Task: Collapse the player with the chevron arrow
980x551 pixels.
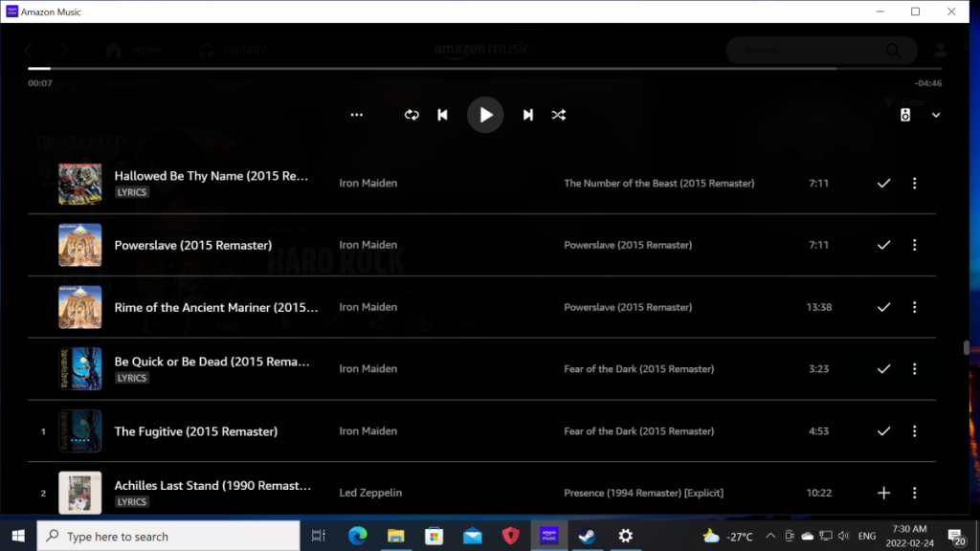Action: [936, 115]
